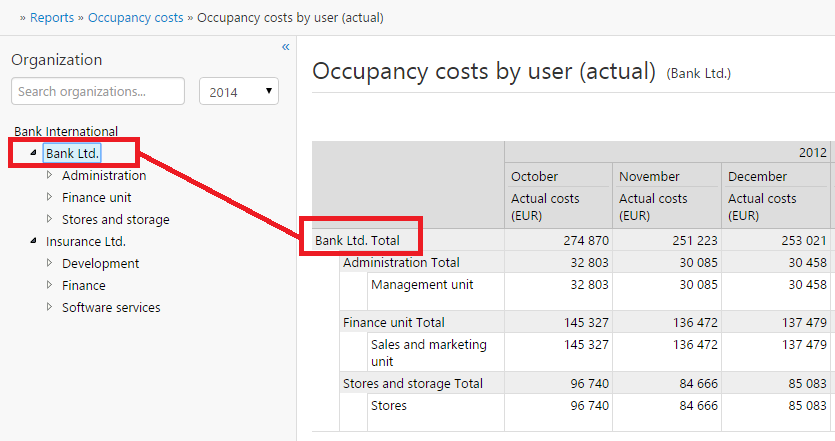Collapse the Insurance Ltd. tree node

(33, 242)
